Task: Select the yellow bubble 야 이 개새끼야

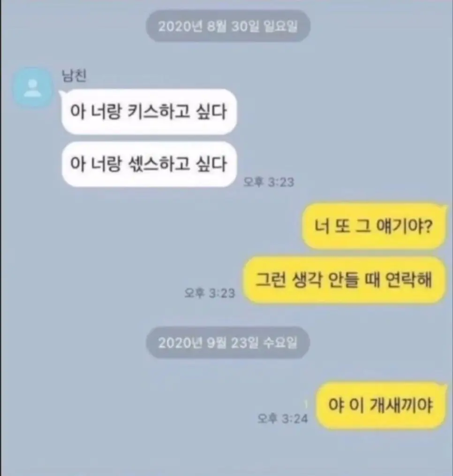Action: pos(381,405)
